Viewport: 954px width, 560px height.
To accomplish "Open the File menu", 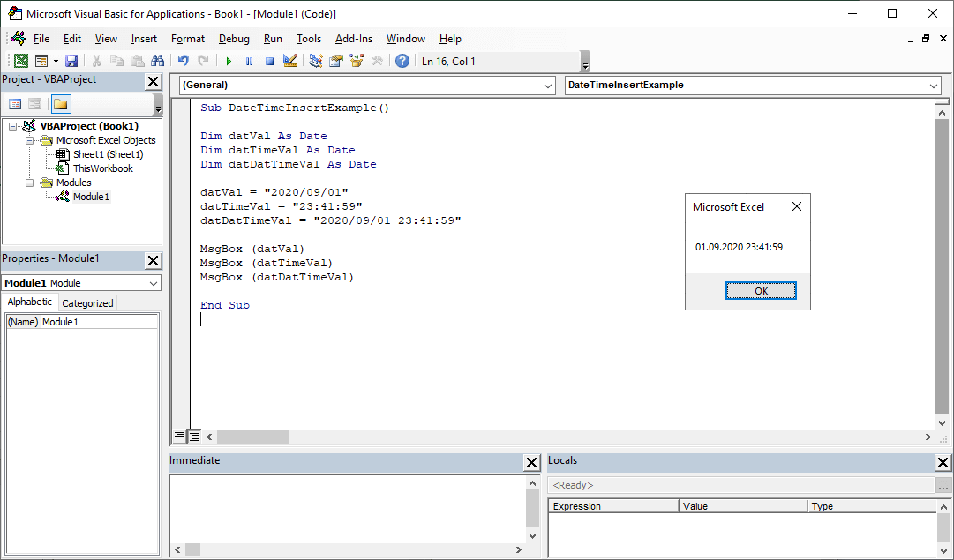I will tap(41, 38).
